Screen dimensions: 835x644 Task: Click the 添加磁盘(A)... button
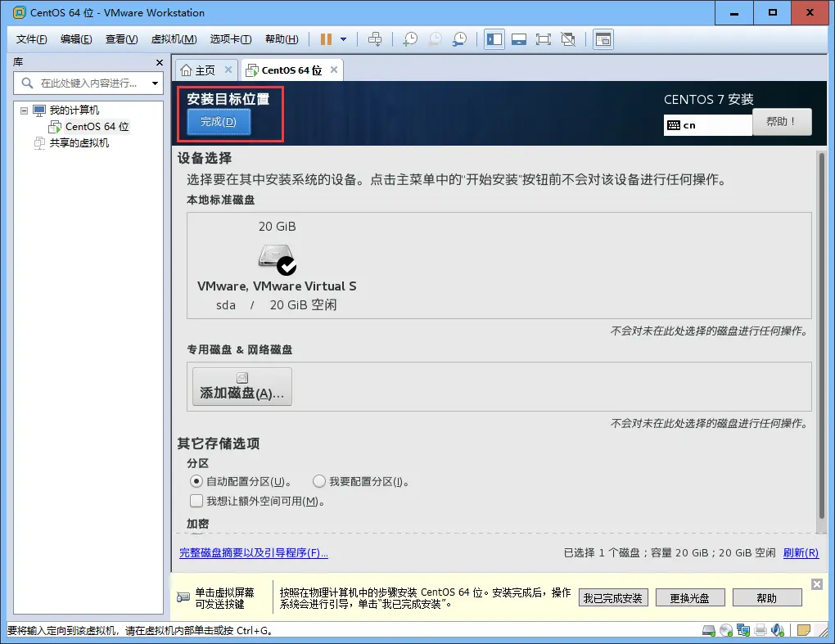[x=242, y=387]
